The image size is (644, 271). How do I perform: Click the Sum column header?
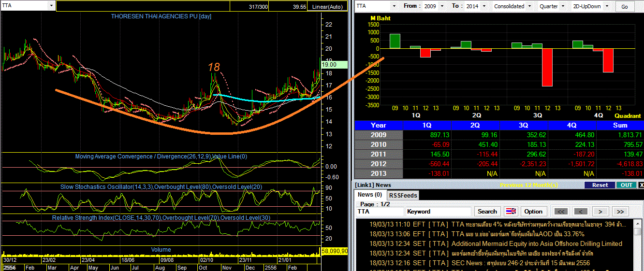620,125
